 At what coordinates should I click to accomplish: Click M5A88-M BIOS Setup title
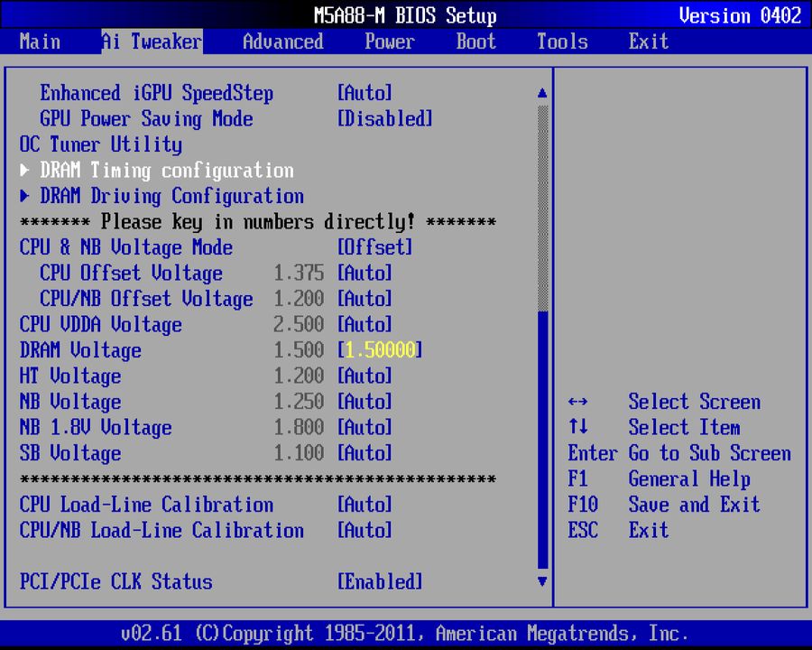(x=405, y=15)
